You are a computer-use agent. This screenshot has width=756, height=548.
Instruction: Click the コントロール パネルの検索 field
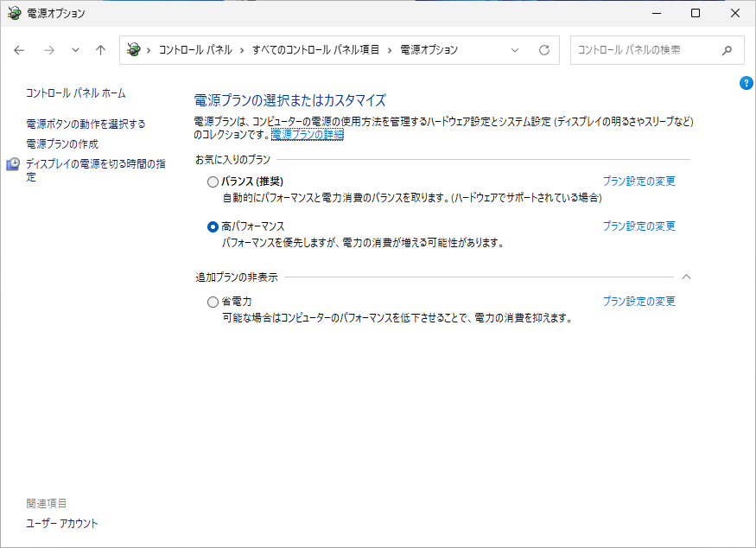pyautogui.click(x=644, y=50)
